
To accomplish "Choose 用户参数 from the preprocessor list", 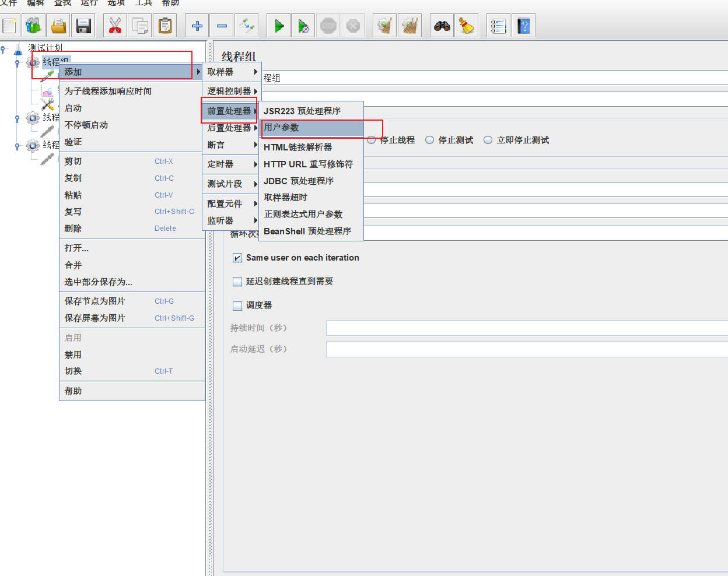I will (311, 127).
